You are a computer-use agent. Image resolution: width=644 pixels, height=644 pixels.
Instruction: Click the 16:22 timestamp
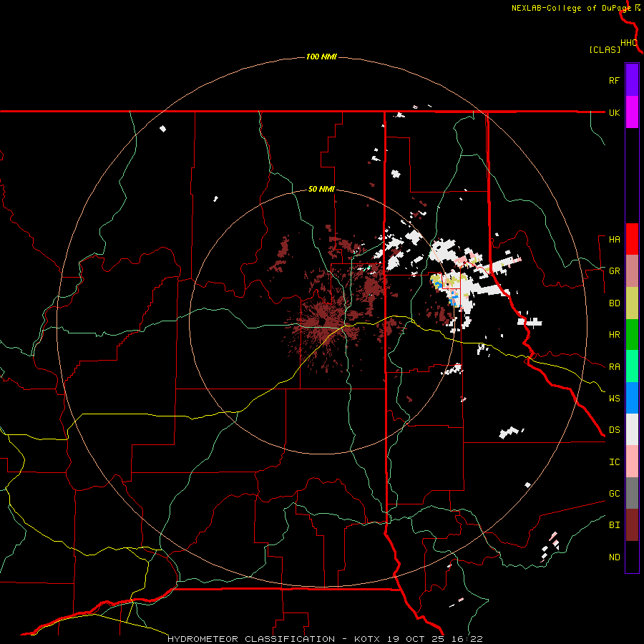coord(466,639)
